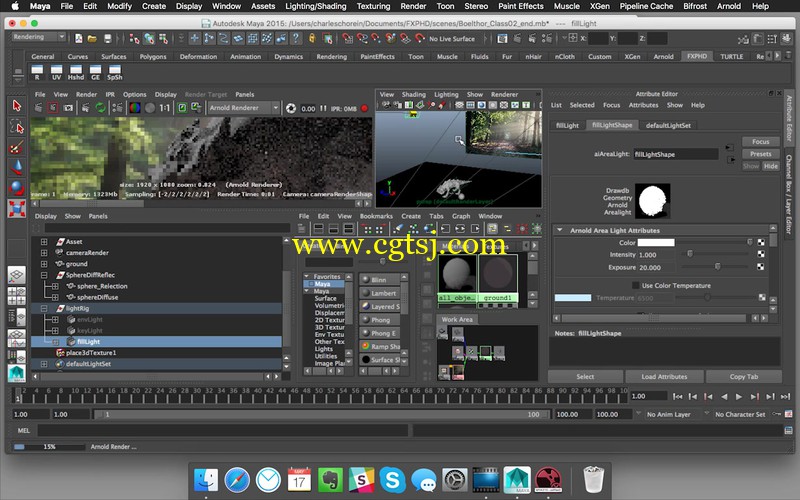Toggle RGB channels display icon
The image size is (800, 500).
135,108
